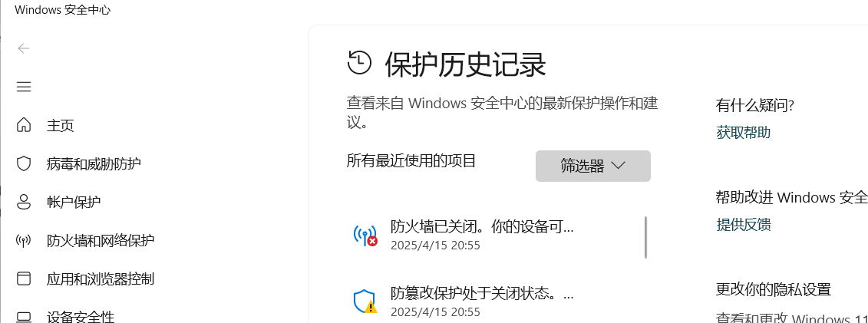
Task: Click the 获取帮助 link
Action: point(744,132)
